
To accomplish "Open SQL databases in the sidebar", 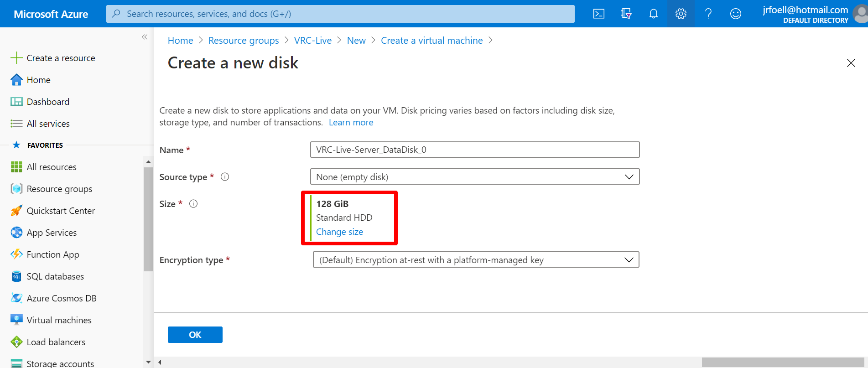I will click(x=55, y=276).
